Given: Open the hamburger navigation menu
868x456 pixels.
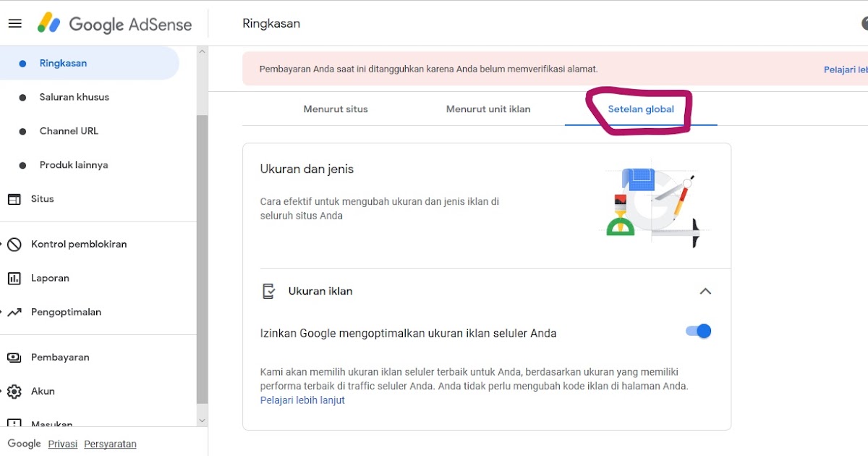Looking at the screenshot, I should (x=15, y=22).
